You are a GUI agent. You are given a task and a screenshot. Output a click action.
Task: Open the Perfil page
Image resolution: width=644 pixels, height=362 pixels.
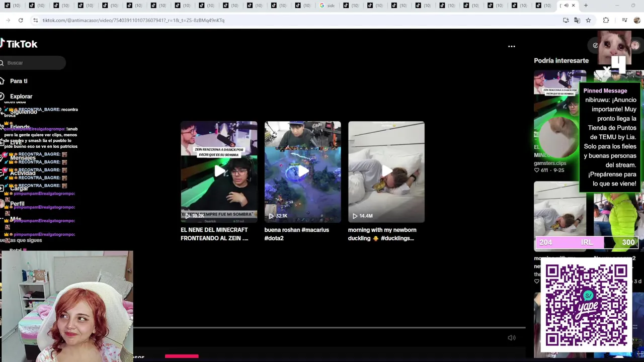[17, 204]
